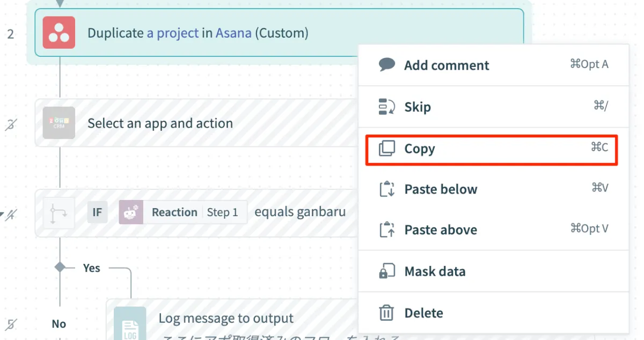
Task: Click the Asana app icon in step 2
Action: pos(59,33)
